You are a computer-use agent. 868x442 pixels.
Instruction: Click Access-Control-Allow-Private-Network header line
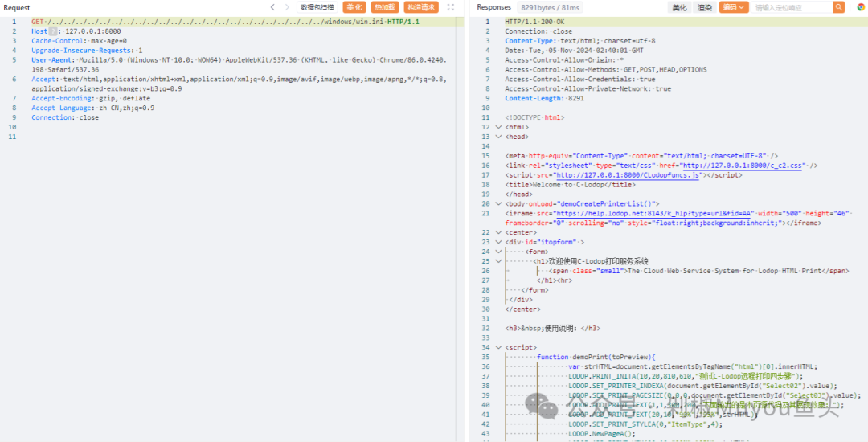(x=588, y=88)
